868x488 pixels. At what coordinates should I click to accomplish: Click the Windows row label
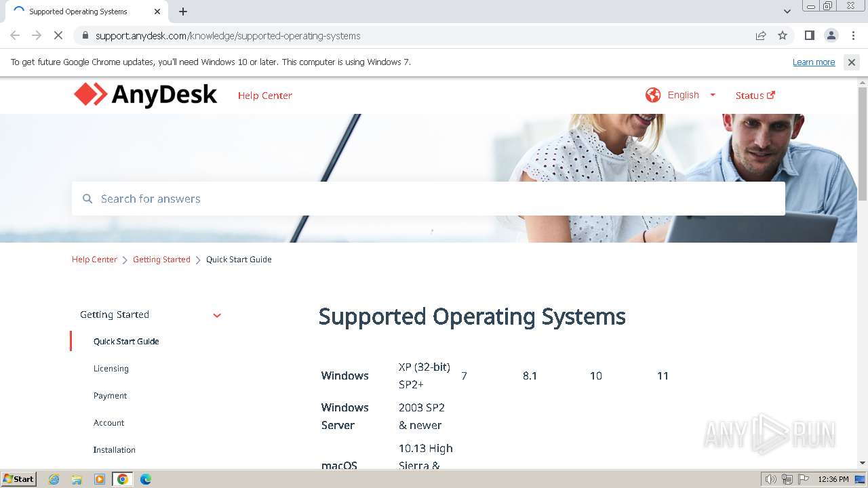[345, 376]
